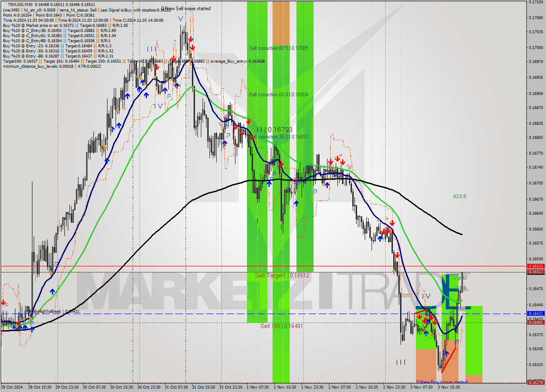This screenshot has width=546, height=392.
Task: Click the '29 Oct 2024' time axis label
Action: click(x=12, y=387)
